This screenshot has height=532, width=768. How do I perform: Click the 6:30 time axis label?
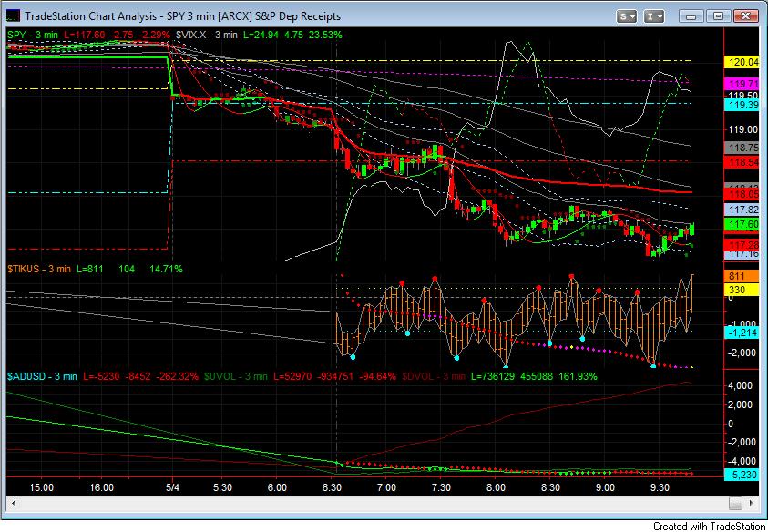[333, 487]
